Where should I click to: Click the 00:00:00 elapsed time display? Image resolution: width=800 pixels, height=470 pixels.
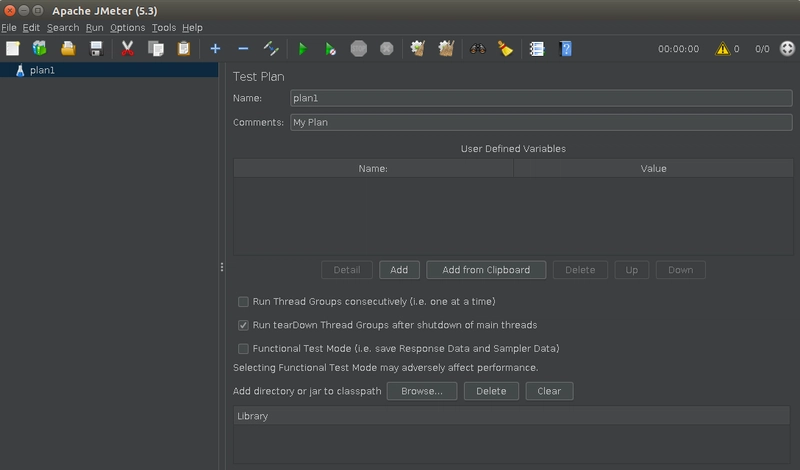coord(678,49)
